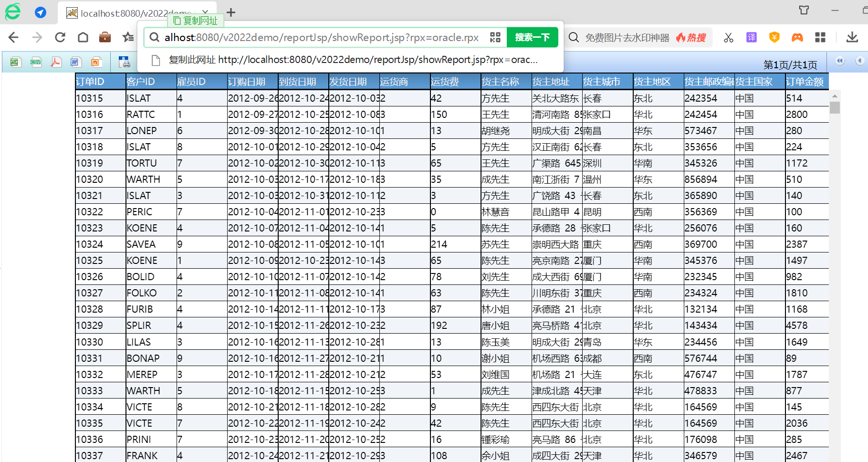Click the scissors screenshot tool
Viewport: 868px width, 462px height.
(x=728, y=37)
